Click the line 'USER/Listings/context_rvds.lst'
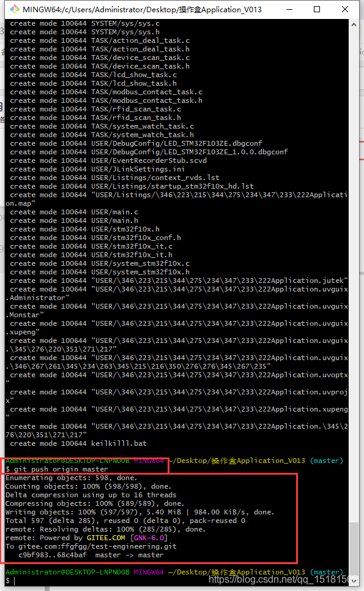 (115, 178)
